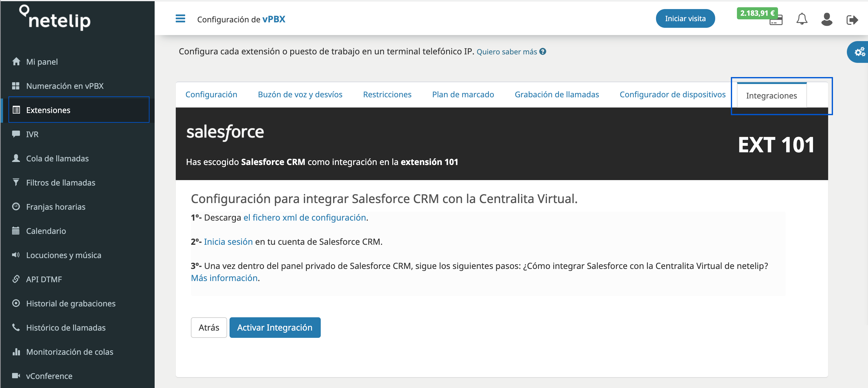
Task: Open the account balance 2.183,91 € badge
Action: point(757,13)
